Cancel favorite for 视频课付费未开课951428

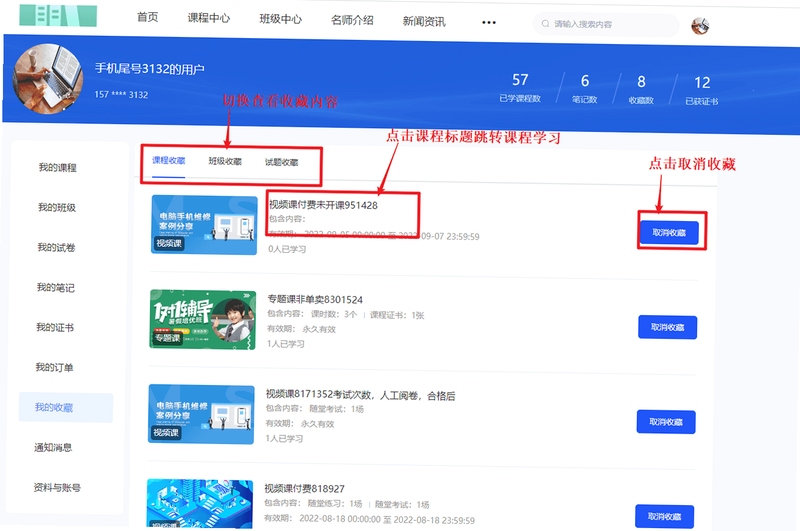coord(669,233)
